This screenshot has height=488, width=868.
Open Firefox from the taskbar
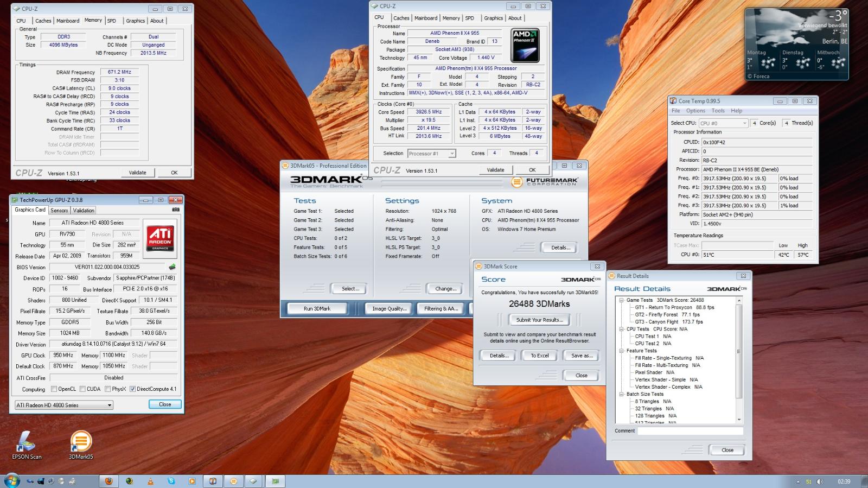click(109, 481)
